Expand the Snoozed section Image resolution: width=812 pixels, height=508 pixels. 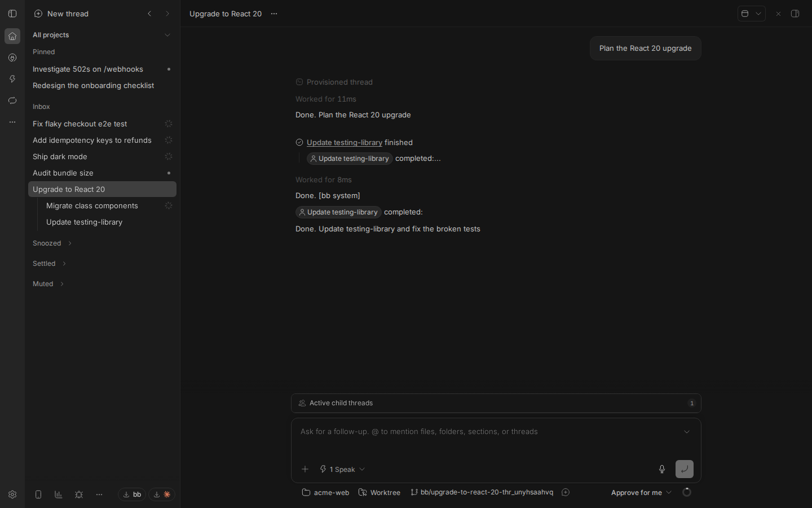[x=52, y=243]
